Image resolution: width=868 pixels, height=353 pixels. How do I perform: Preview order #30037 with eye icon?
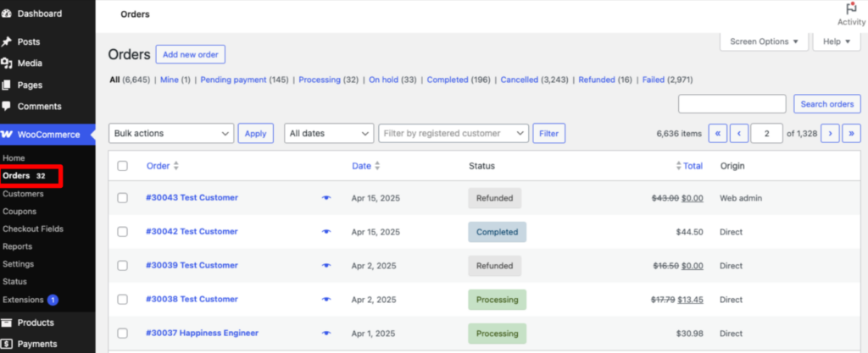[326, 334]
